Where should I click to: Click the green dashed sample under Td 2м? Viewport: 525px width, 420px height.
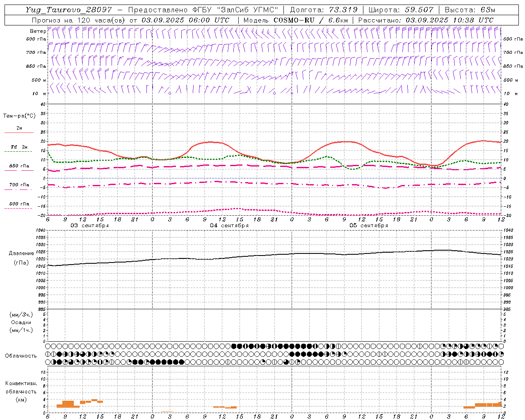click(18, 151)
